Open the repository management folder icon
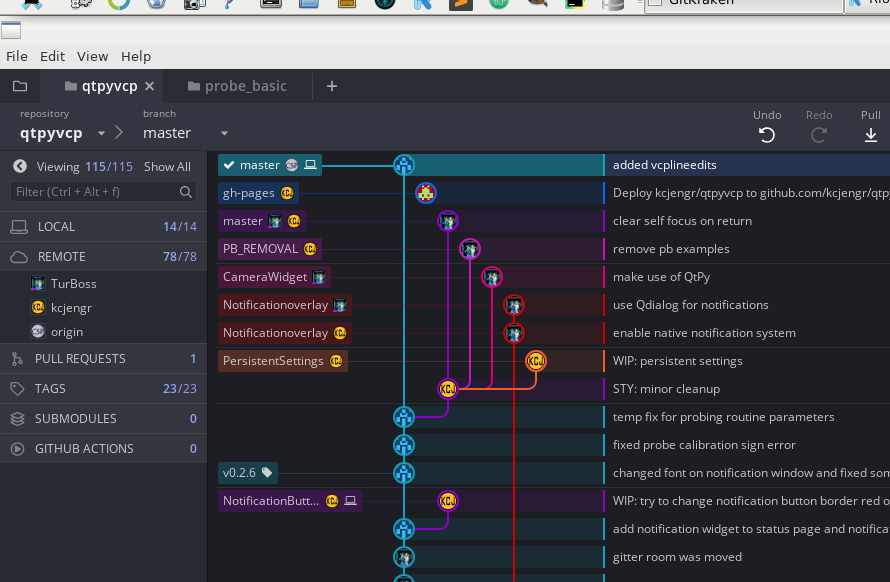 (20, 86)
